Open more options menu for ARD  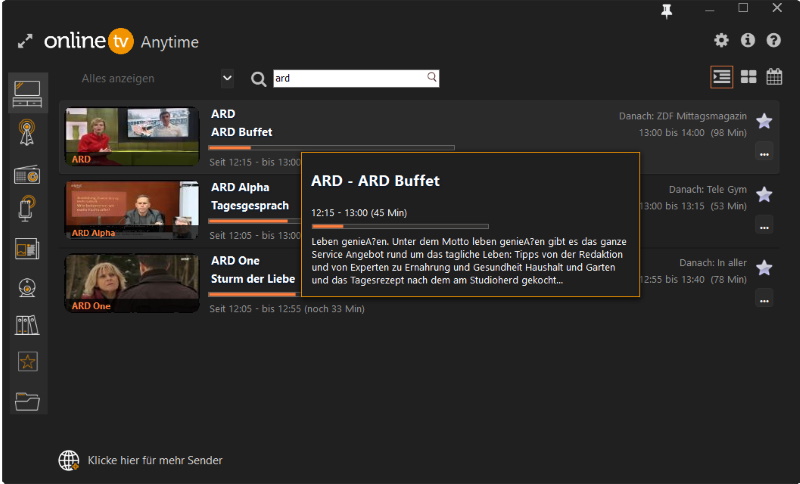pyautogui.click(x=764, y=152)
